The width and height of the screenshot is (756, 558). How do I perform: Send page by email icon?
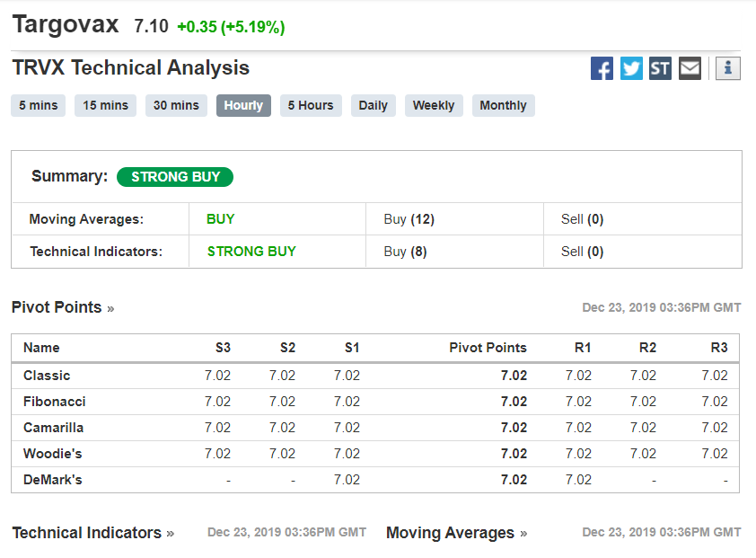pyautogui.click(x=690, y=68)
